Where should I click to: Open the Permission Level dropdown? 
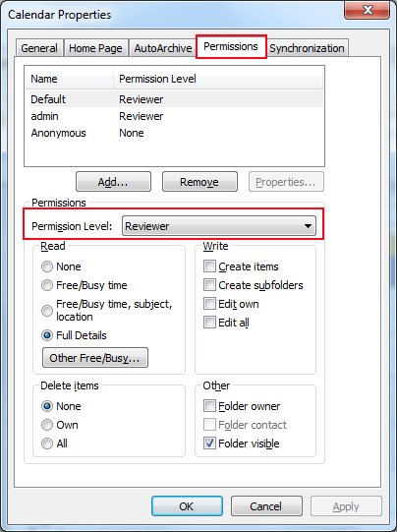click(x=219, y=226)
